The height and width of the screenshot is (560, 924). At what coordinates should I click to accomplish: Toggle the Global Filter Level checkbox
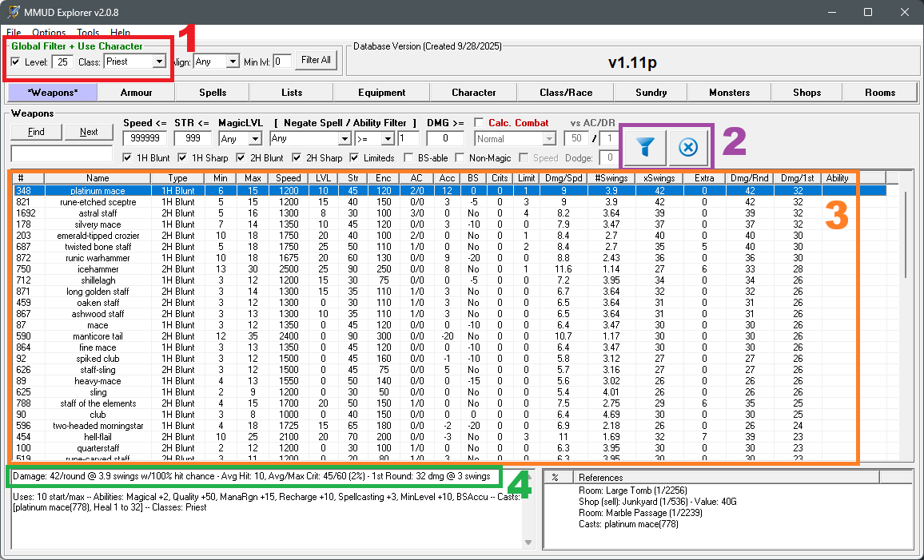[x=16, y=62]
